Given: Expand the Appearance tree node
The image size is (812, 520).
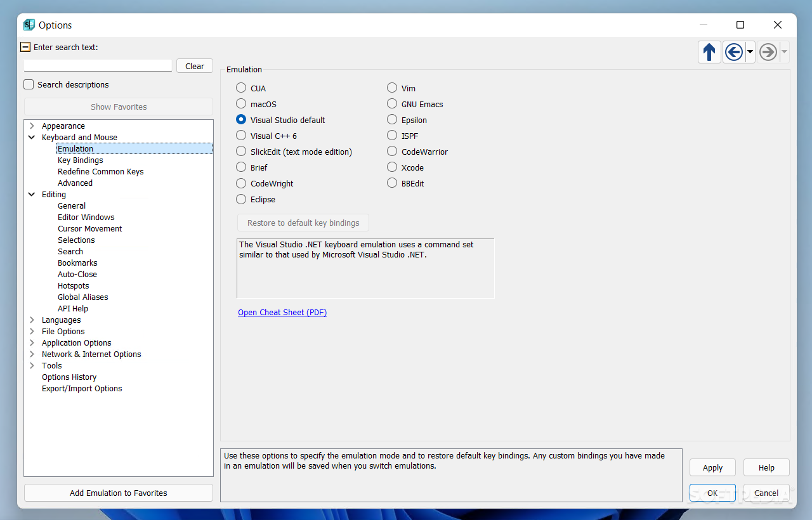Looking at the screenshot, I should (x=32, y=126).
